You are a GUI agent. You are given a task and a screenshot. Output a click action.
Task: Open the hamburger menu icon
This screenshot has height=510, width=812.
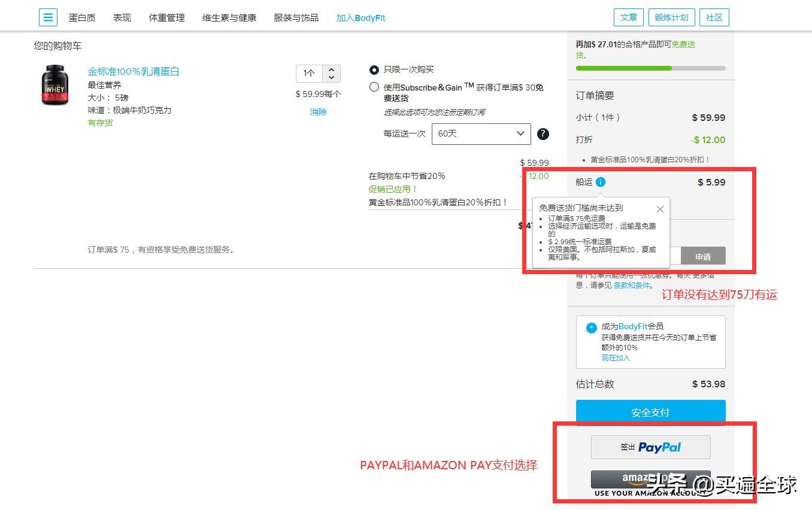point(48,17)
